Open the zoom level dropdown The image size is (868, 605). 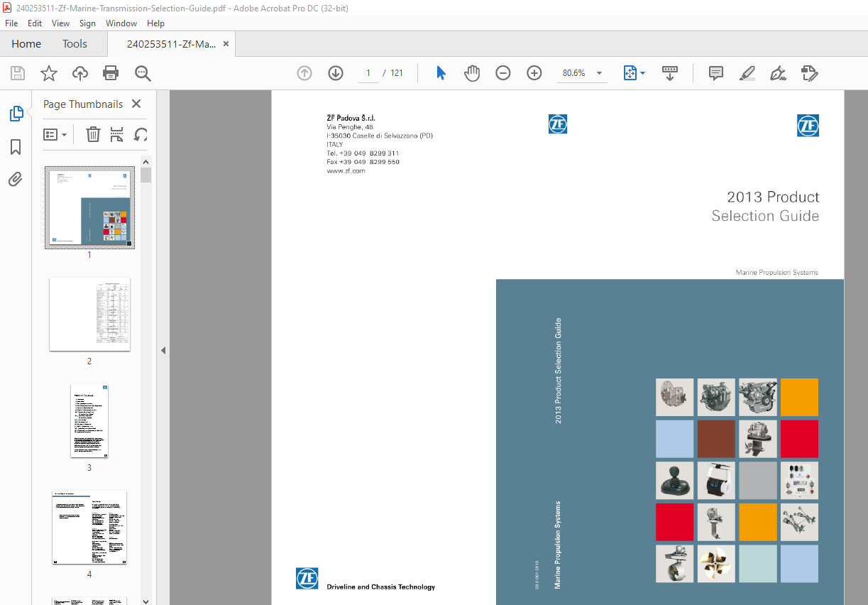pos(599,73)
